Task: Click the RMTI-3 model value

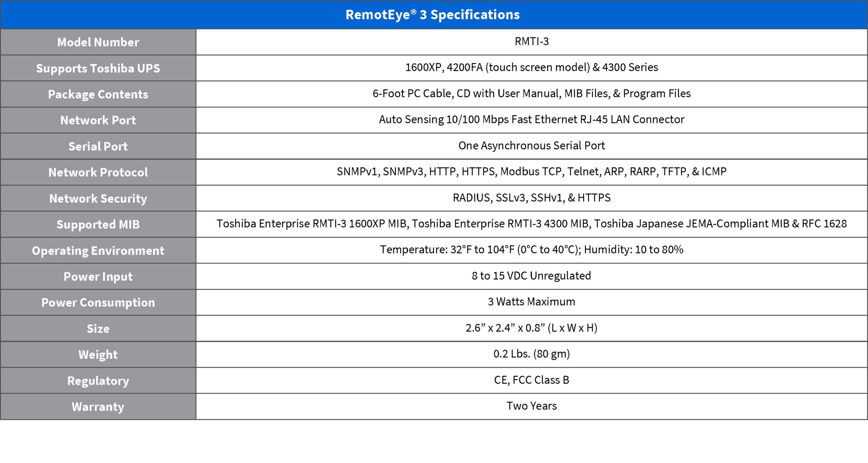Action: click(x=531, y=41)
